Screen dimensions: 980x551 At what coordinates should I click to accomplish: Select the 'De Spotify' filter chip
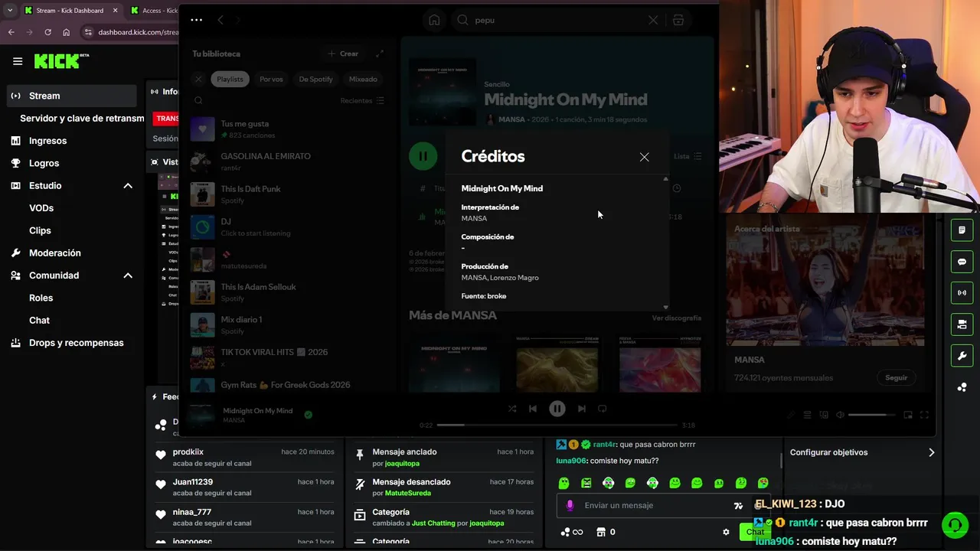tap(315, 79)
